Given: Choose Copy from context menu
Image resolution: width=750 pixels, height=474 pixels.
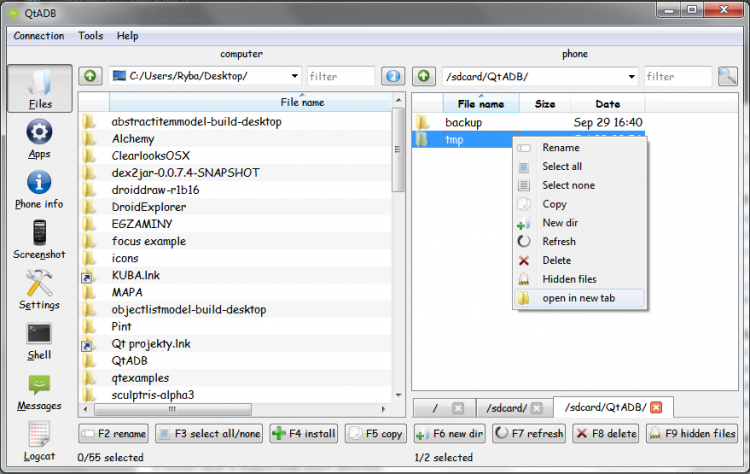Looking at the screenshot, I should click(579, 204).
